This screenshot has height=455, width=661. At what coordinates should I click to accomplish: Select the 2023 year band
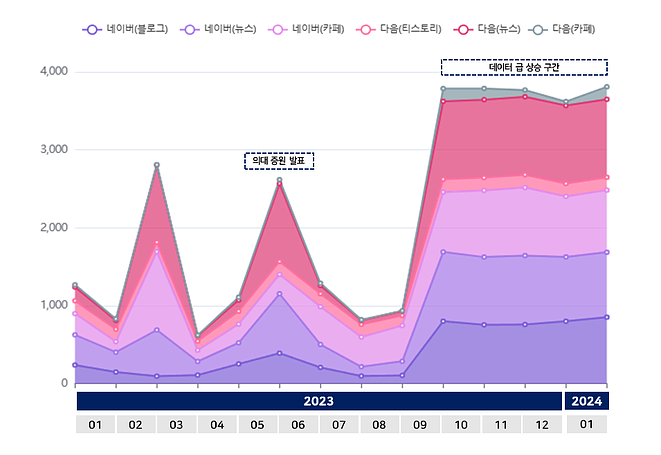pos(319,401)
